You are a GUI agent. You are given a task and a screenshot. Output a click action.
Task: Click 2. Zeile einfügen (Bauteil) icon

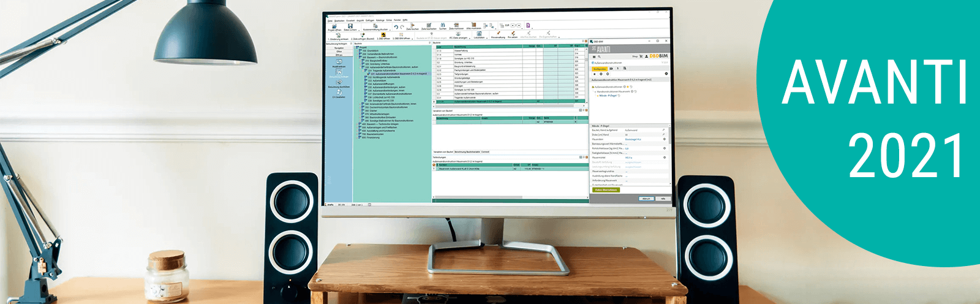tap(363, 36)
